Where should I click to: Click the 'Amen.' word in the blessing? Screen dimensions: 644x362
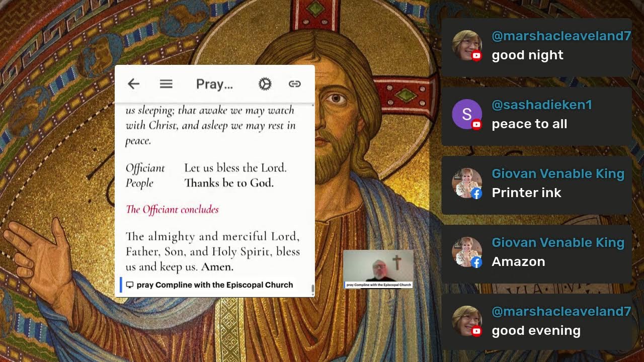pyautogui.click(x=217, y=266)
